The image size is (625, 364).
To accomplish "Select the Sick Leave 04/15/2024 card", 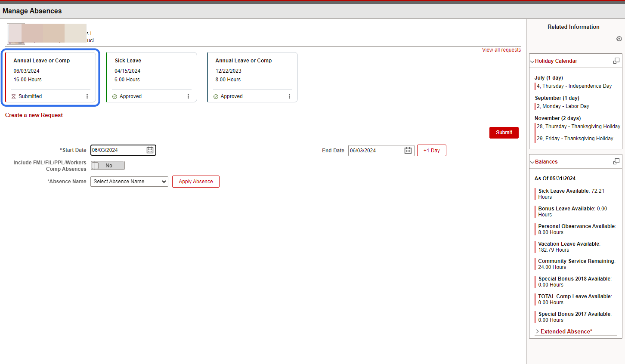I will (152, 77).
